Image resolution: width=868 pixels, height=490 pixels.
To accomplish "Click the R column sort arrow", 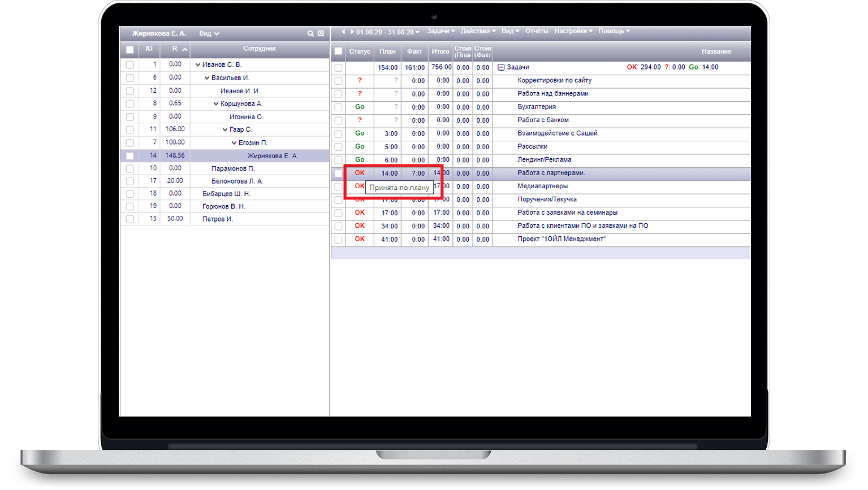I will [x=185, y=50].
